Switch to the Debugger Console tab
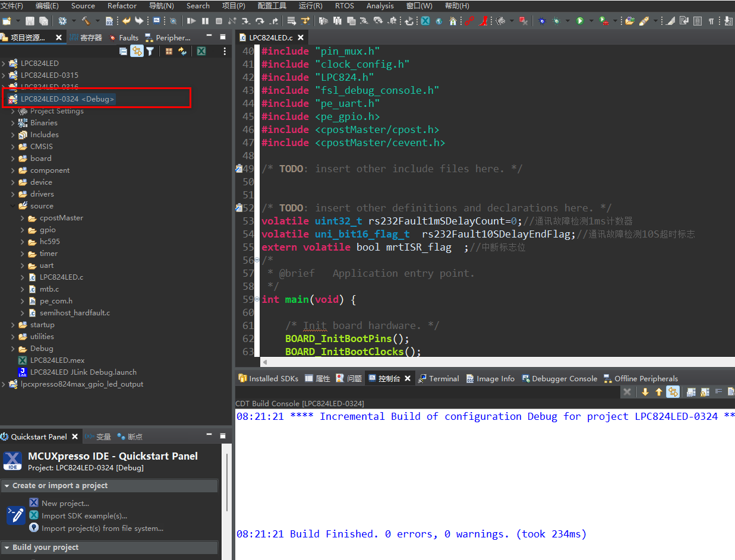 click(x=559, y=378)
